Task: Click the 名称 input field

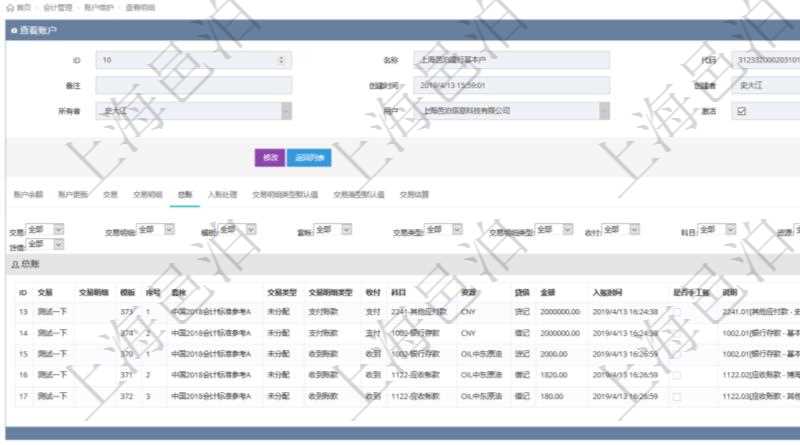Action: click(512, 60)
